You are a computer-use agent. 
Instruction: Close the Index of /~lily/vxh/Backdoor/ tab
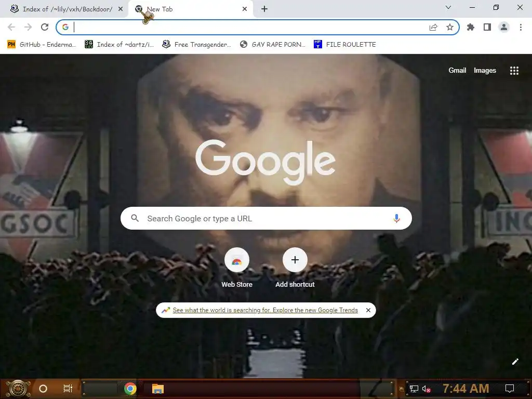pos(121,9)
